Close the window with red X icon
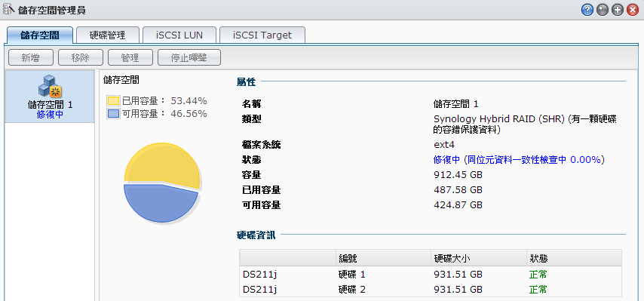The image size is (644, 301). (633, 11)
